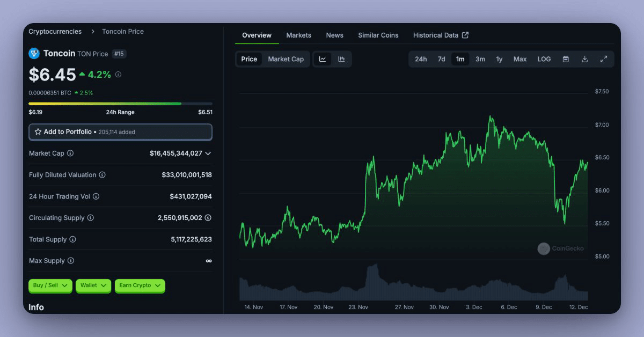Toggle LOG scale on chart
Viewport: 644px width, 337px height.
point(544,59)
